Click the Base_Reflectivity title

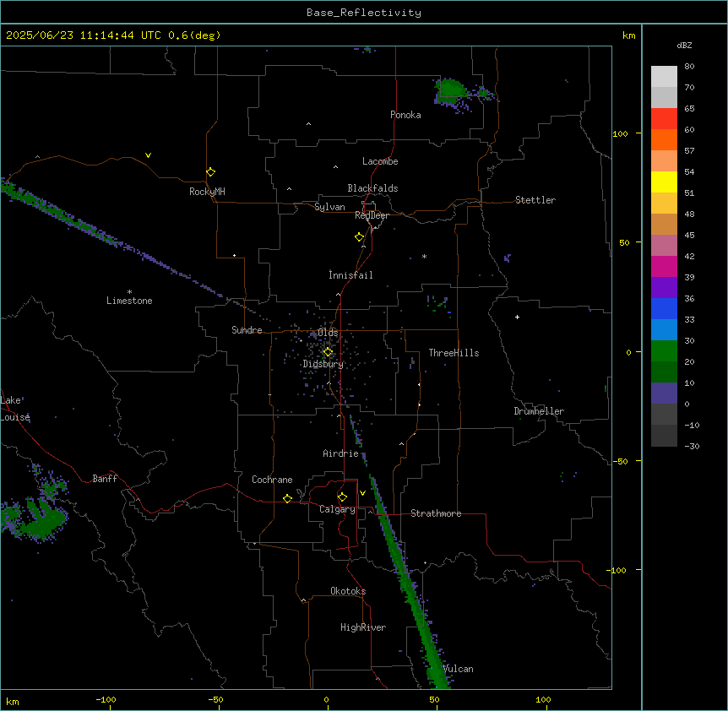(364, 13)
